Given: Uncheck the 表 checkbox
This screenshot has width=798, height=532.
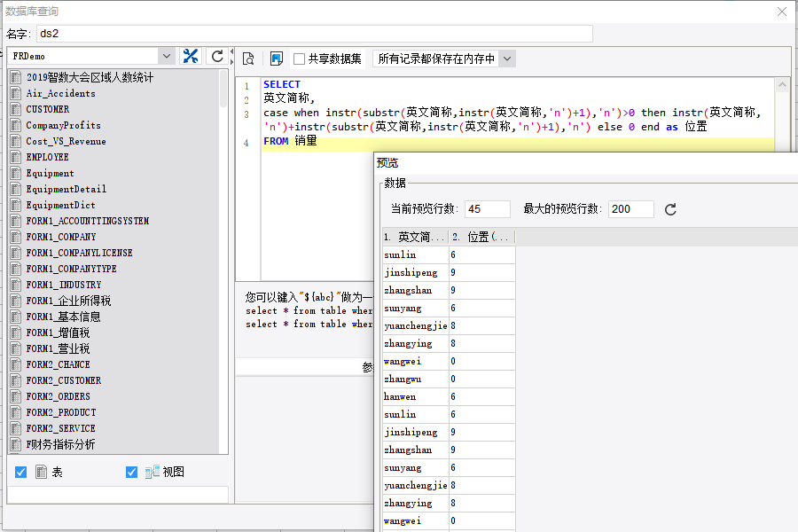Looking at the screenshot, I should click(x=21, y=472).
